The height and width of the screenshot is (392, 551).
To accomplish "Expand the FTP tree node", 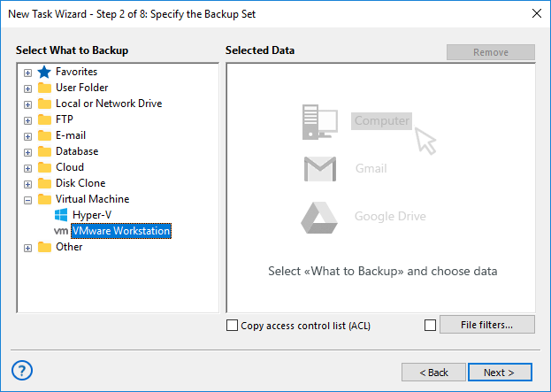I will pos(27,120).
